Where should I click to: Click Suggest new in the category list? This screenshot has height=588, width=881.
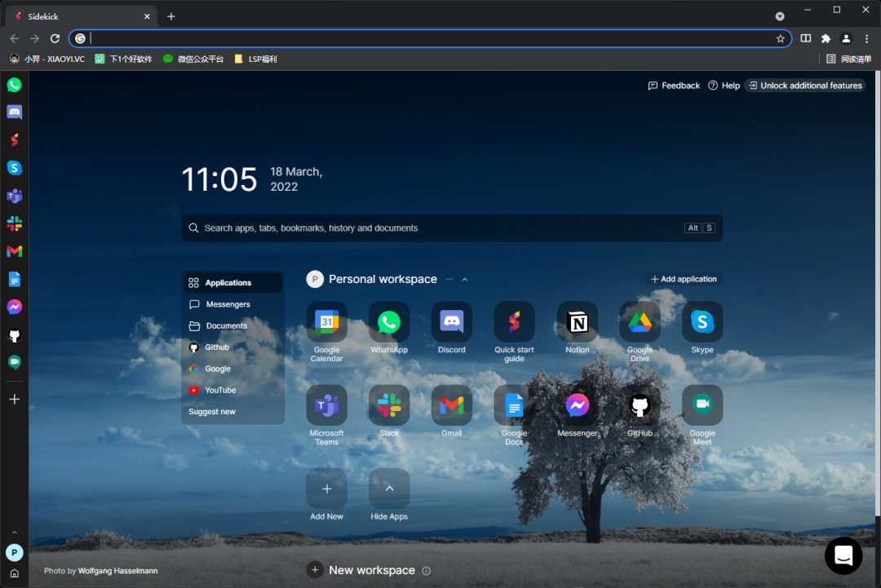pyautogui.click(x=212, y=412)
